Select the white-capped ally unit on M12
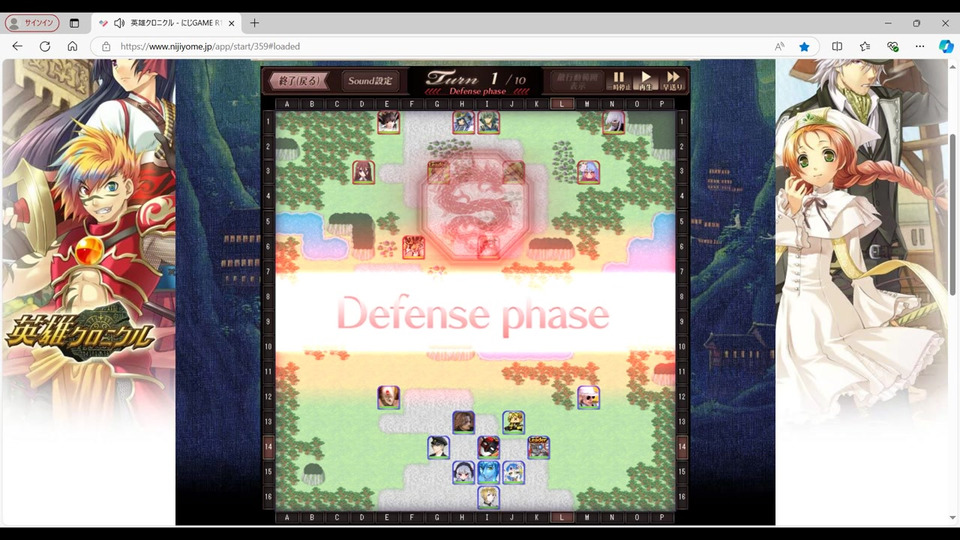The image size is (960, 540). [588, 397]
